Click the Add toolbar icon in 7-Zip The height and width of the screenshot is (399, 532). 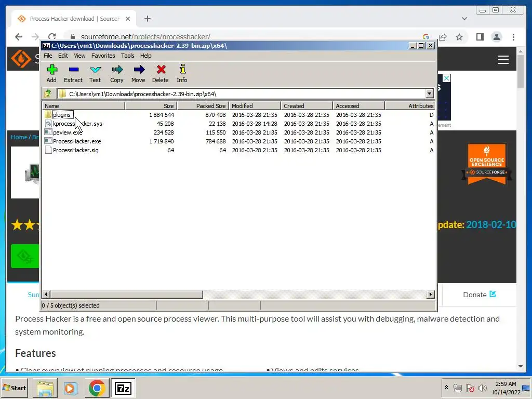(x=51, y=73)
